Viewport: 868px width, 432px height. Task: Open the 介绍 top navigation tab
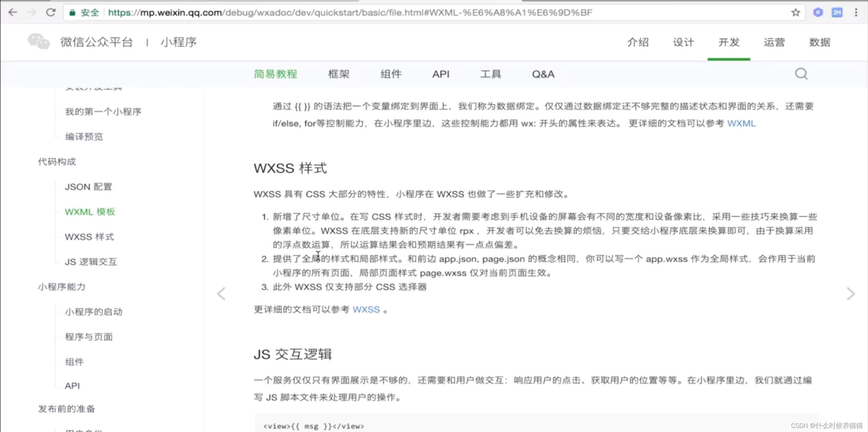[638, 42]
